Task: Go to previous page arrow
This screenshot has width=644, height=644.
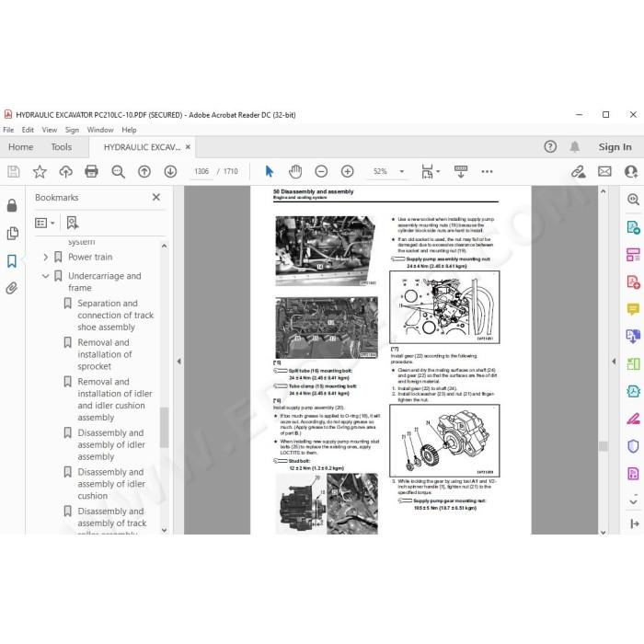Action: [144, 171]
